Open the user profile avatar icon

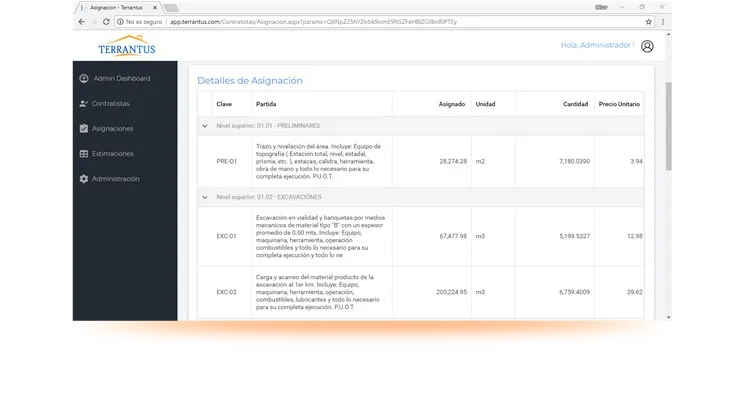coord(647,46)
